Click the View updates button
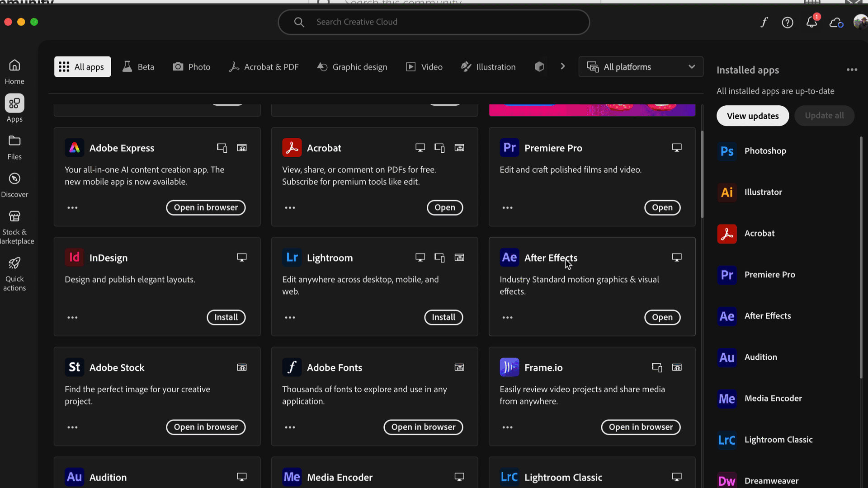The image size is (868, 488). pos(753,116)
